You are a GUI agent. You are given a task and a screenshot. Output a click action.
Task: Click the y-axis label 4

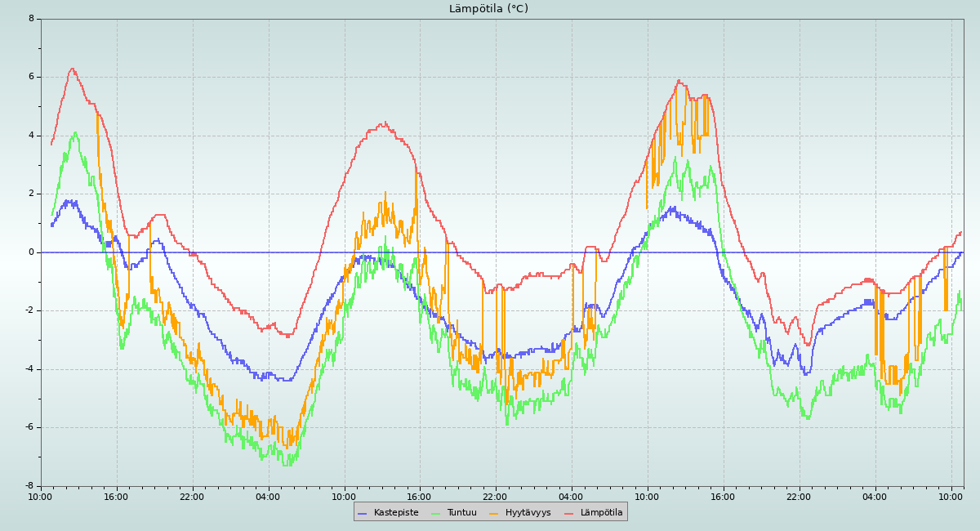coord(31,136)
